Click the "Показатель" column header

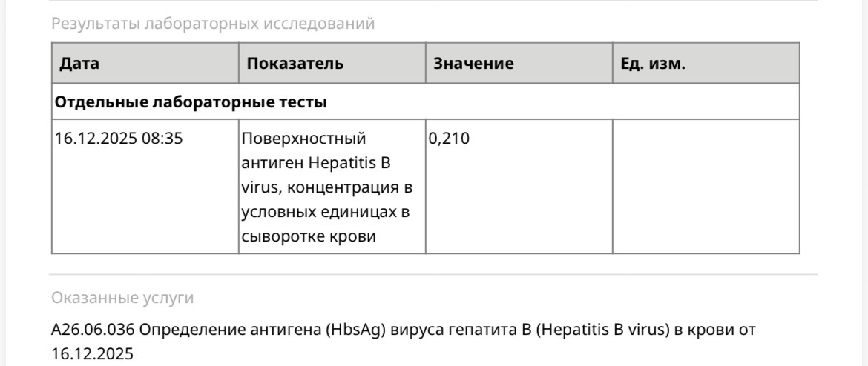coord(295,64)
